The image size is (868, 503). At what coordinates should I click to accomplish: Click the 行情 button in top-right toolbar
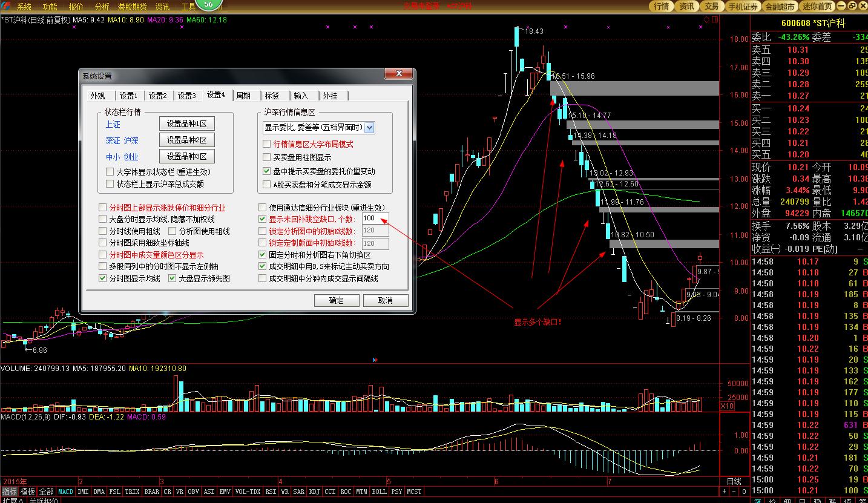click(662, 6)
